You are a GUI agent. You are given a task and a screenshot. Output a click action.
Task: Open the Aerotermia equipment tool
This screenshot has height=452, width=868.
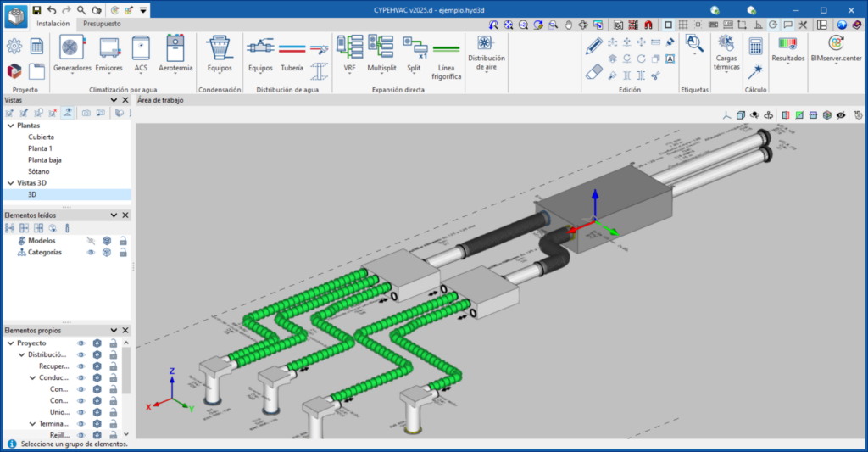(x=175, y=53)
